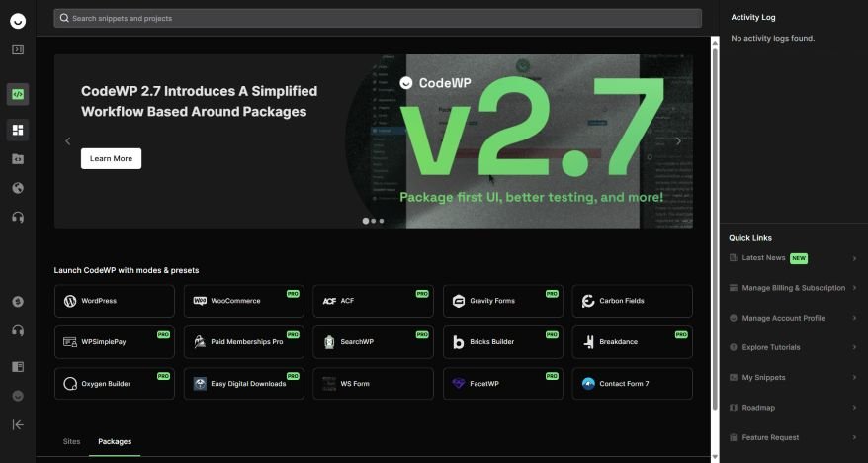Click the Paid Memberships Pro logo icon
Image resolution: width=868 pixels, height=463 pixels.
[200, 342]
